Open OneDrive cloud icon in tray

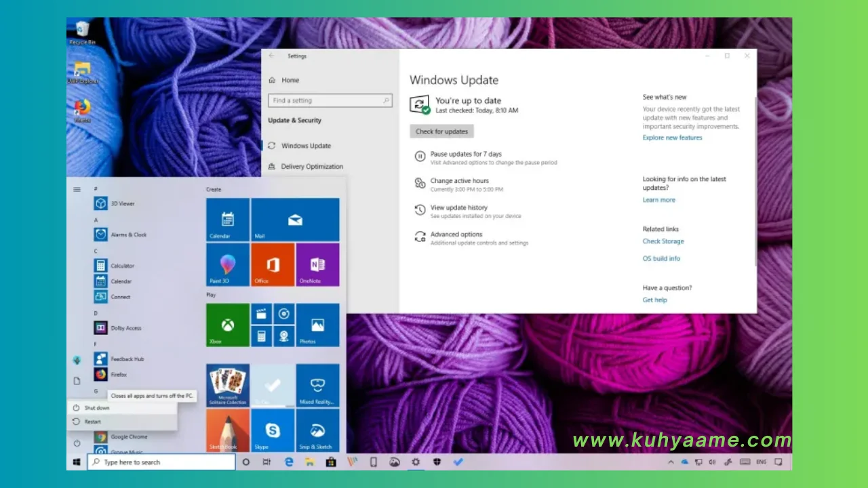[684, 462]
